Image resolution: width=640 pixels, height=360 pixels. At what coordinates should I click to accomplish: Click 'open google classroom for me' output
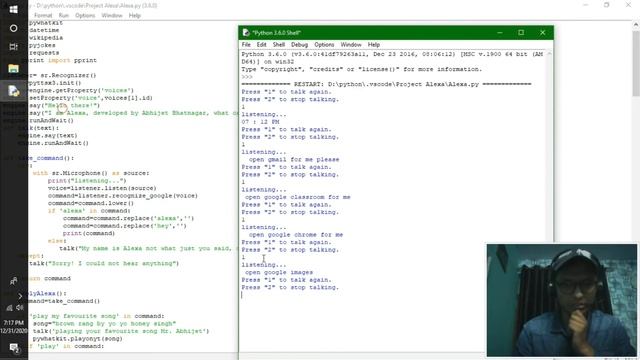[298, 197]
